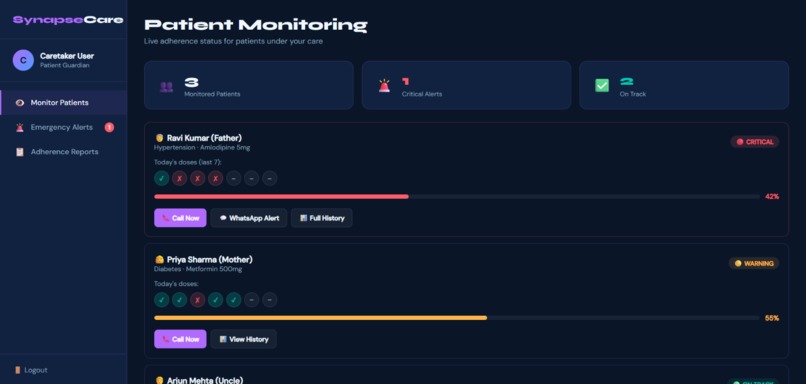Click the 55% adherence value
806x384 pixels.
772,318
